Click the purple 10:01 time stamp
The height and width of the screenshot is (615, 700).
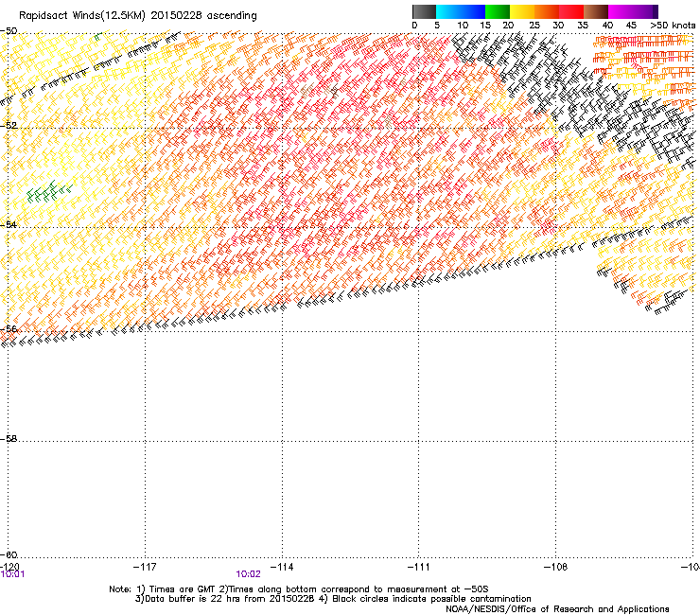(12, 574)
